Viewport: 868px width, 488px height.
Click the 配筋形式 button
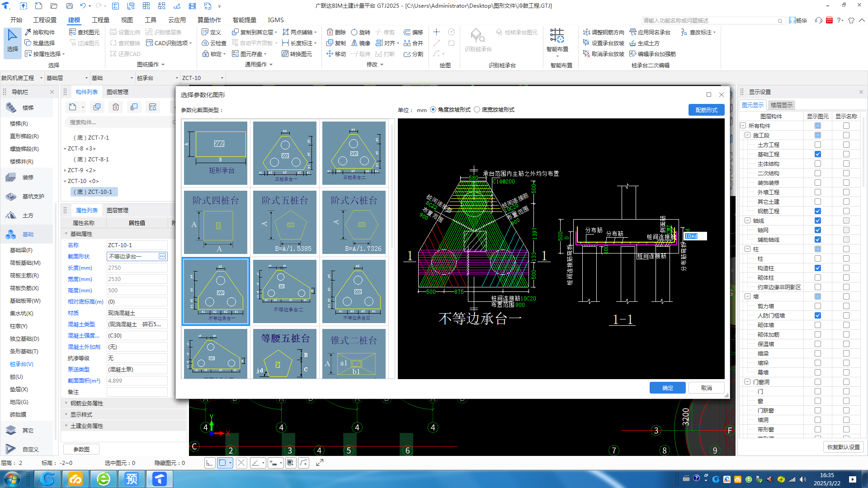coord(706,110)
